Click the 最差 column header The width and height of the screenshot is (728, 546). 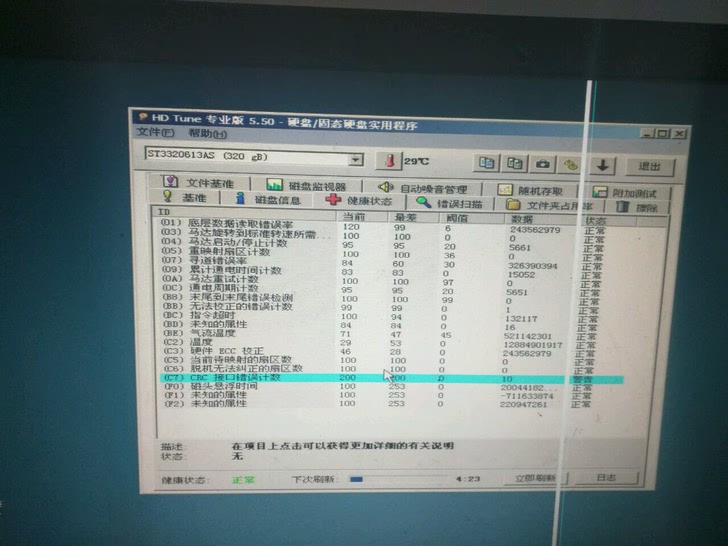point(414,217)
